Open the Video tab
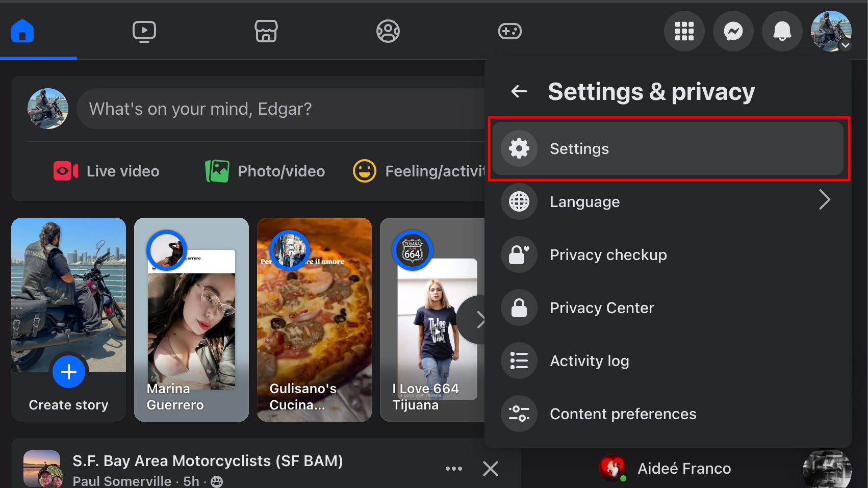This screenshot has height=488, width=868. coord(144,31)
